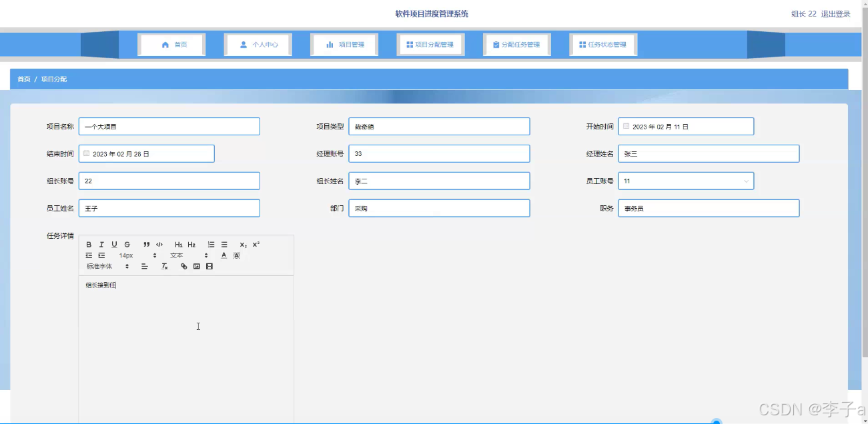Viewport: 868px width, 424px height.
Task: Click inside the 项目名称 input field
Action: (169, 126)
